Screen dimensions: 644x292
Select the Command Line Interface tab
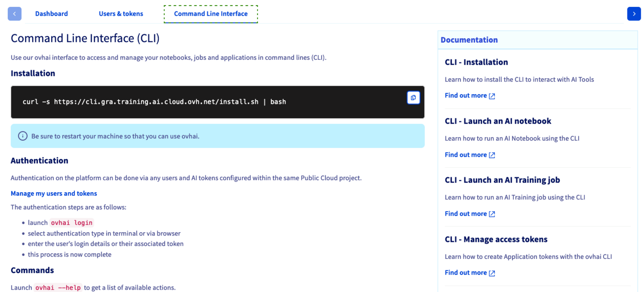211,13
